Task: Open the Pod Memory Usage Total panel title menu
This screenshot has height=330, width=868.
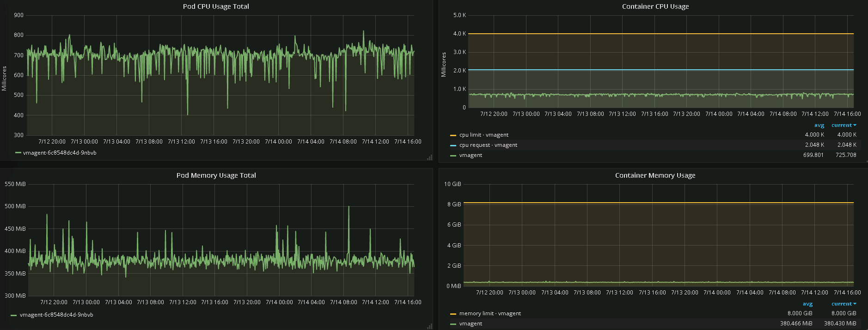Action: point(216,175)
